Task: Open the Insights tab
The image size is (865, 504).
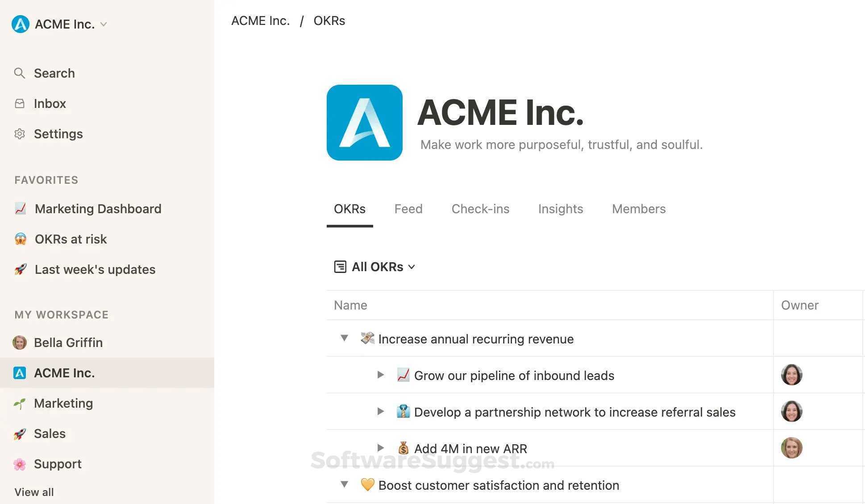Action: click(560, 209)
